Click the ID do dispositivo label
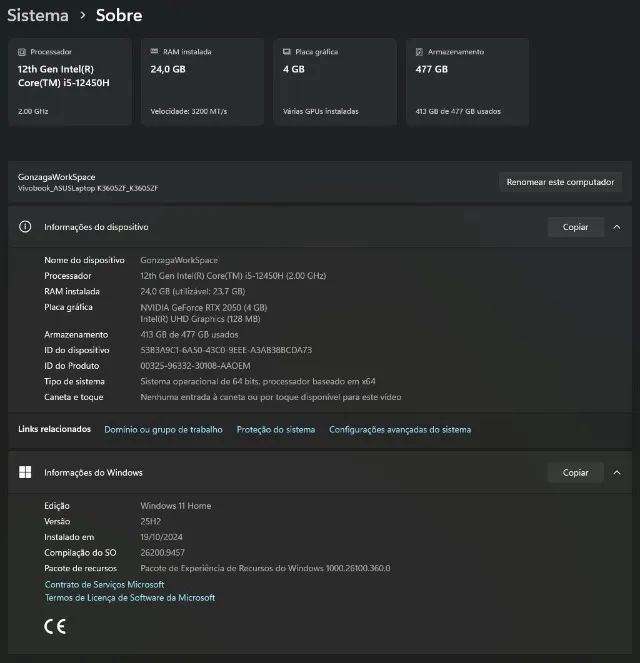The image size is (640, 663). (77, 350)
